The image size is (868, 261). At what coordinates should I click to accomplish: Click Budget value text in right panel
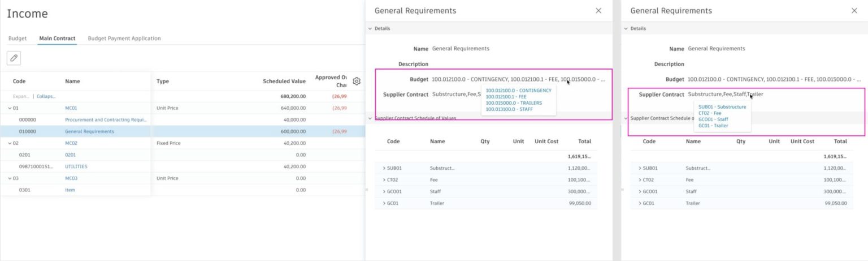tap(774, 80)
